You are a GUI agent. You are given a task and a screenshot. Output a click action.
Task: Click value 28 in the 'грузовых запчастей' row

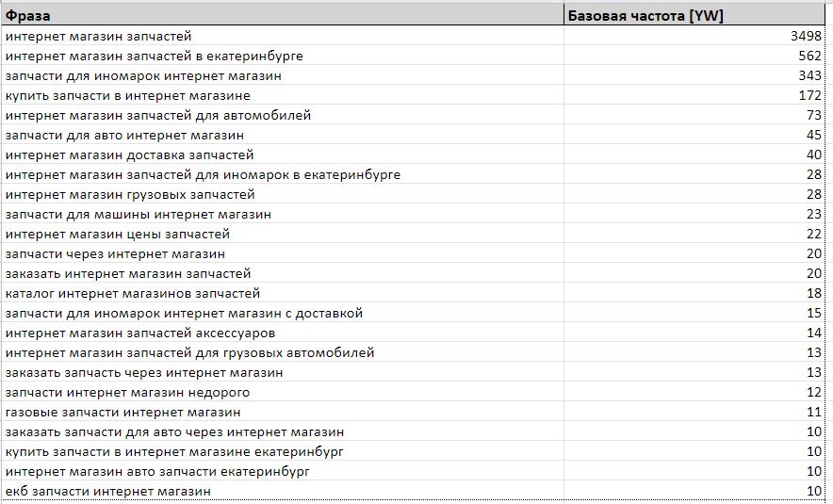(814, 194)
